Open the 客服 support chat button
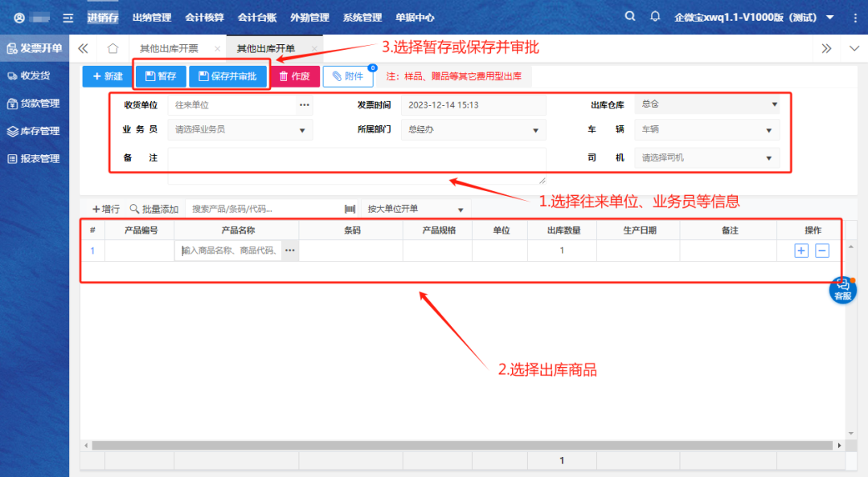 (842, 291)
